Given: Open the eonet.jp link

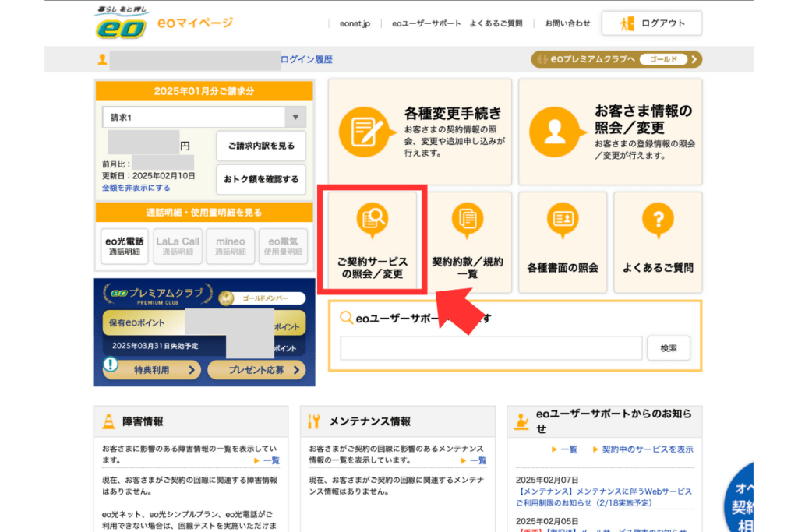Looking at the screenshot, I should coord(355,23).
